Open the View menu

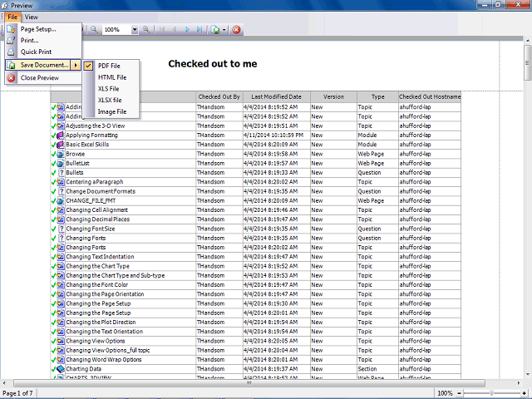coord(32,17)
